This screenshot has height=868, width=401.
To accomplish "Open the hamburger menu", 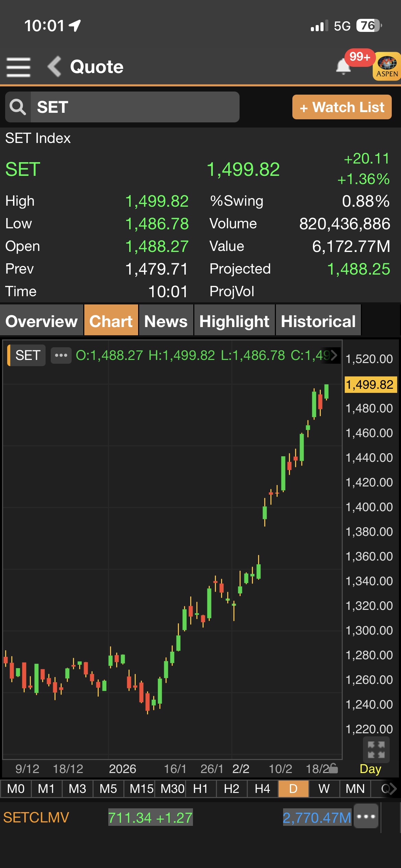I will (x=19, y=67).
